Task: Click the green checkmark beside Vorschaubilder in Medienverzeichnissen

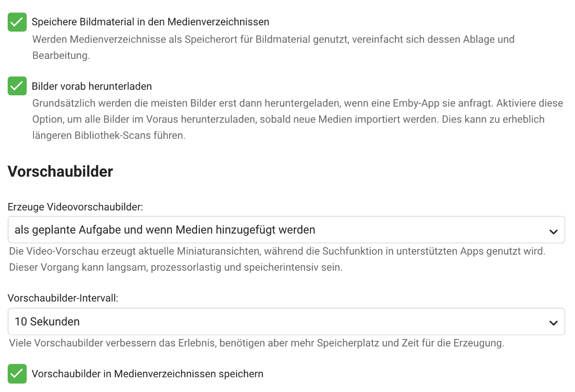Action: coord(17,374)
